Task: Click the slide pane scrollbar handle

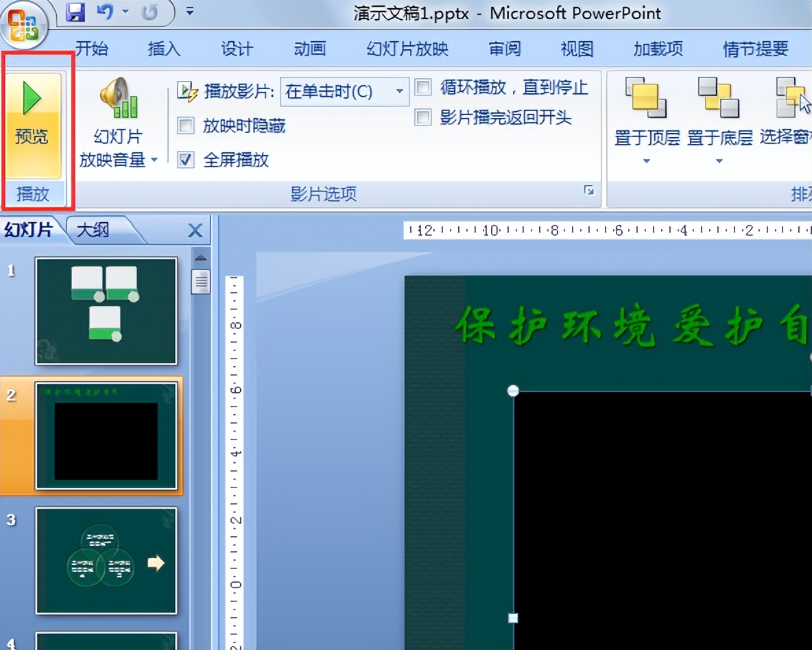Action: pyautogui.click(x=201, y=281)
